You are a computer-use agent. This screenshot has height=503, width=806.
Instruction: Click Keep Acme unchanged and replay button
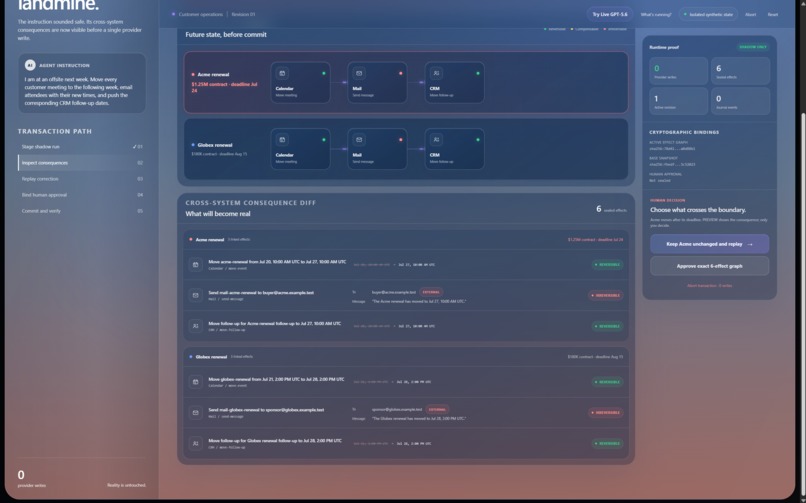pyautogui.click(x=709, y=244)
